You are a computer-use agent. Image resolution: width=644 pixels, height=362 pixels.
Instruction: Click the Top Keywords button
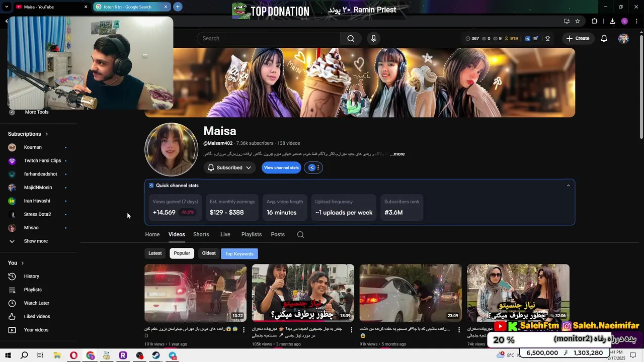click(x=239, y=254)
